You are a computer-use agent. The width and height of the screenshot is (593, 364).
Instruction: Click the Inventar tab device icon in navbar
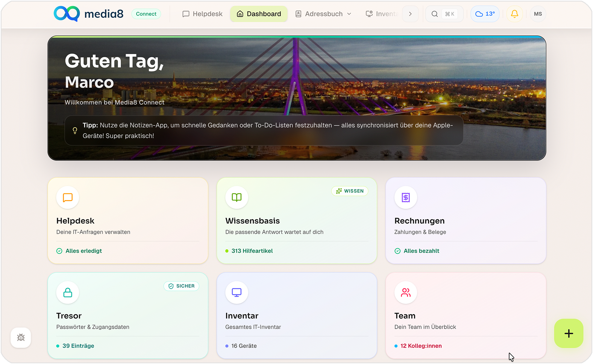[x=369, y=14]
